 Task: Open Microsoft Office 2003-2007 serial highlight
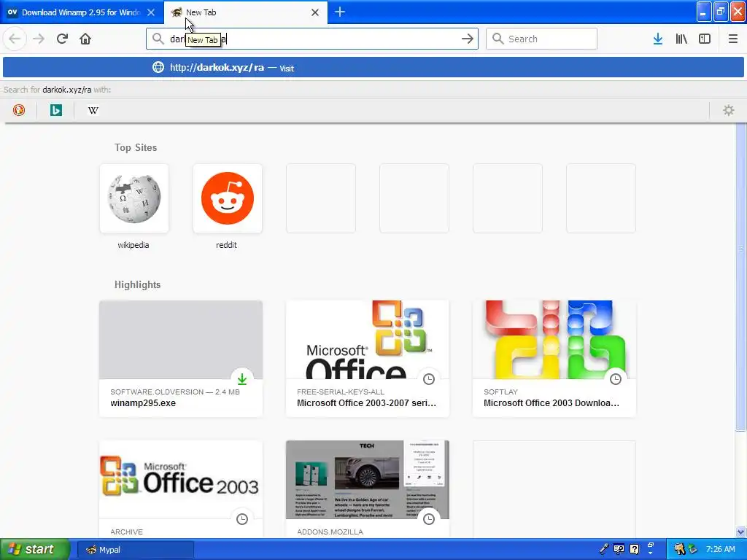coord(368,359)
